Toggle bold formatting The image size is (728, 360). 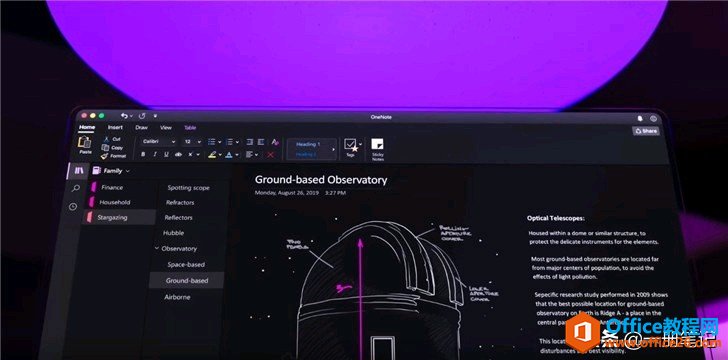[143, 154]
